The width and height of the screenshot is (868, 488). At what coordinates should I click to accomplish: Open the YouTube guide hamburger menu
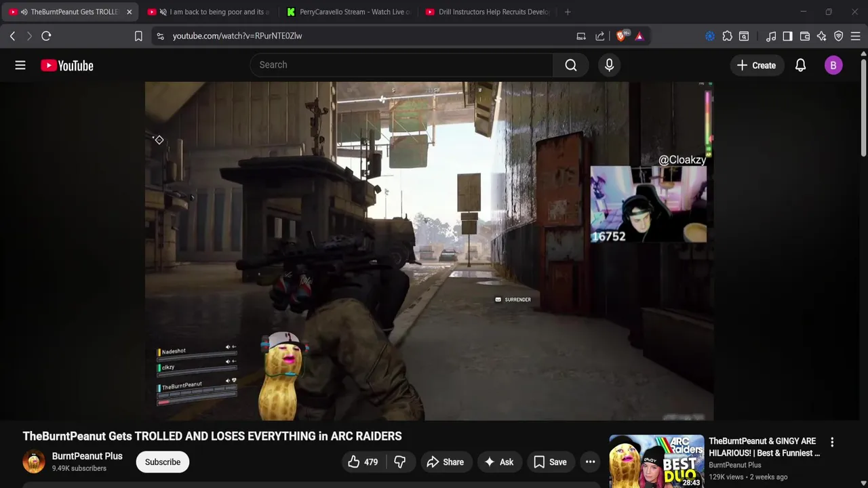(x=20, y=65)
